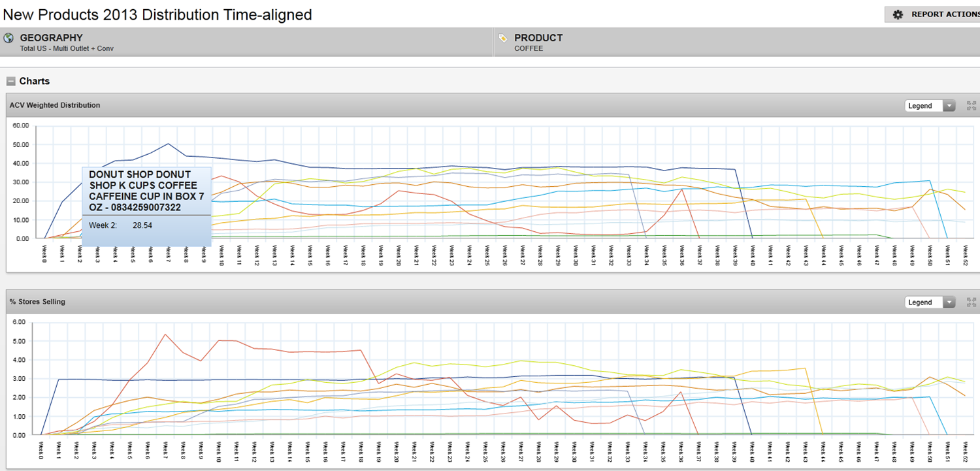The height and width of the screenshot is (471, 980).
Task: Open the REPORT ACTIONS menu label
Action: click(944, 14)
